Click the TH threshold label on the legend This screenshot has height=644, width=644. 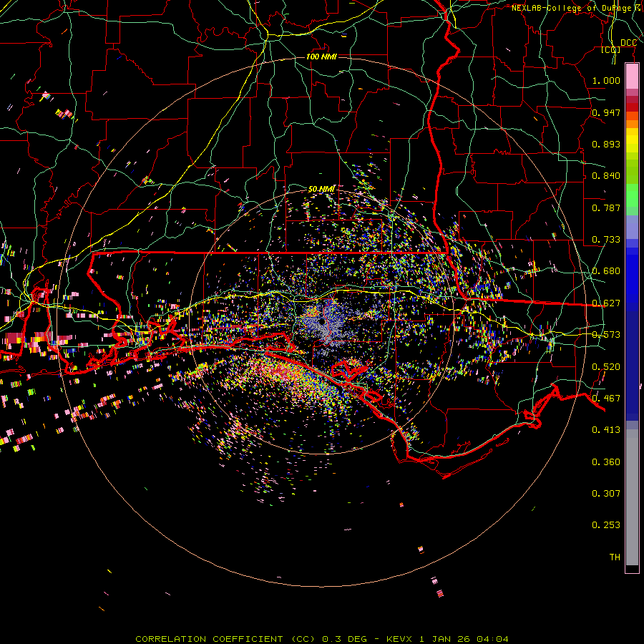615,557
